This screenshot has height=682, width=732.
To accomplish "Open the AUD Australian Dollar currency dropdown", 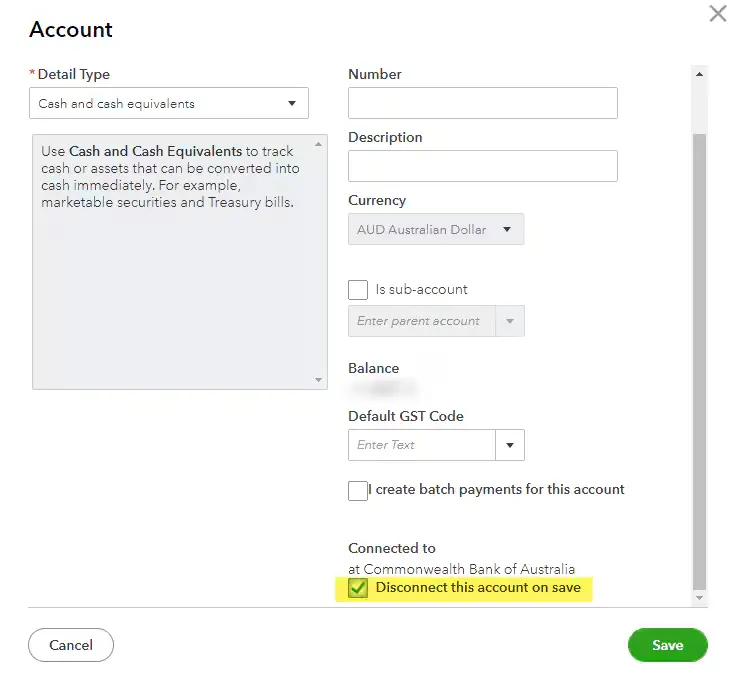I will 435,229.
